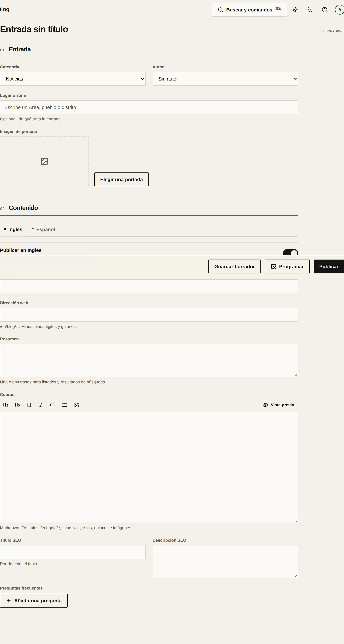This screenshot has width=344, height=644.
Task: Focus the Dirección web field
Action: coord(149,315)
